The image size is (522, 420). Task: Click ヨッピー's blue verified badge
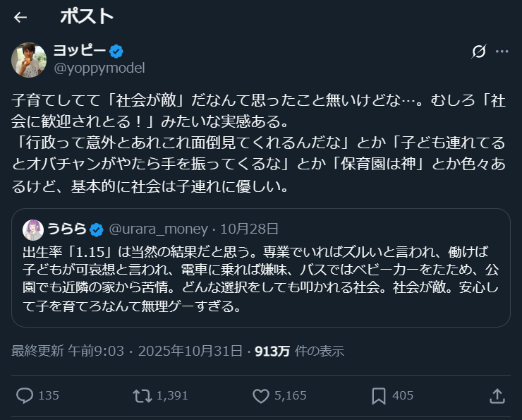point(116,51)
